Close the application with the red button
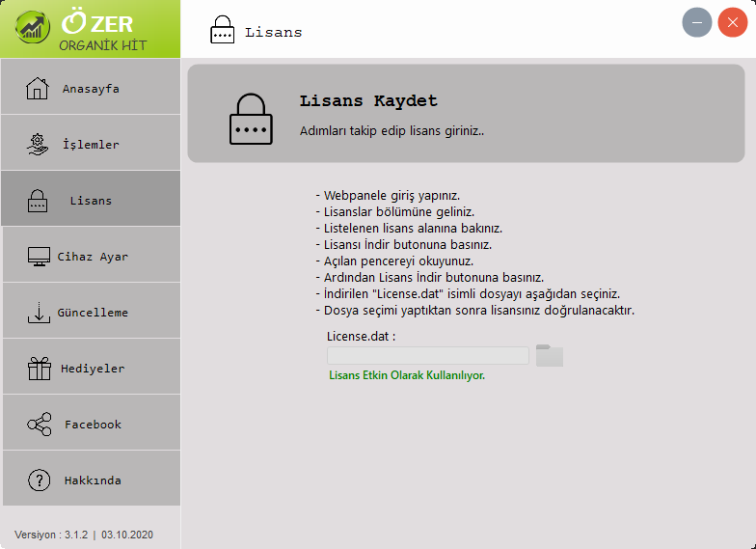 (733, 22)
